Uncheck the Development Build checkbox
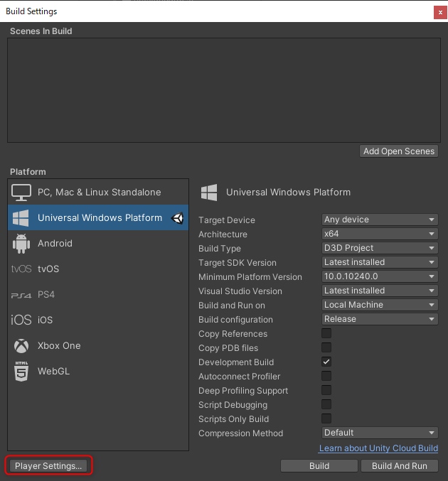The height and width of the screenshot is (481, 448). [x=326, y=362]
